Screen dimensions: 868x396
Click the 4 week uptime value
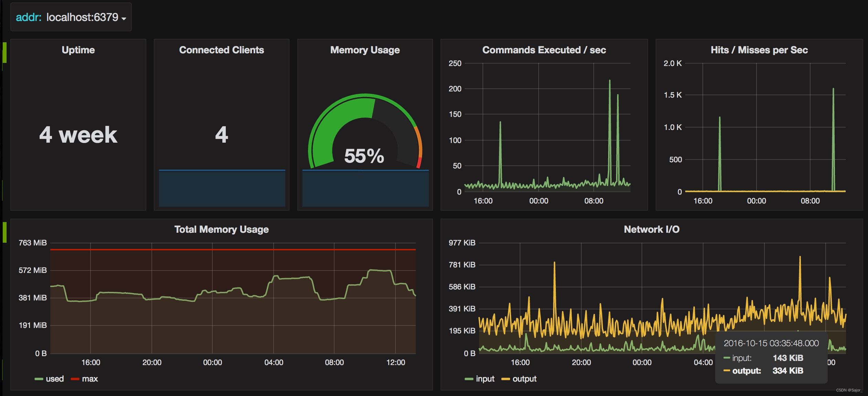(x=78, y=135)
